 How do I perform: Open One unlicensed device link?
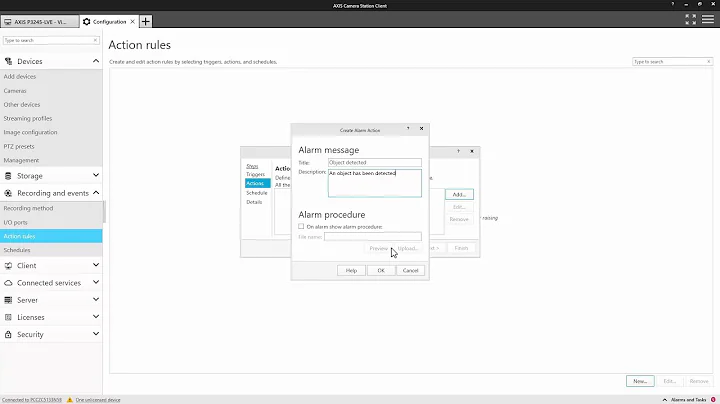(98, 400)
